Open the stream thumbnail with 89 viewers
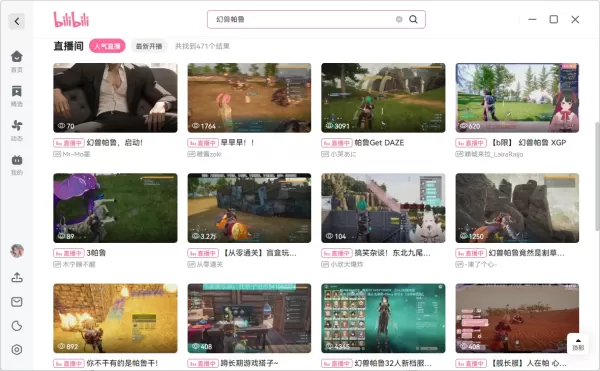600x371 pixels. [x=115, y=208]
